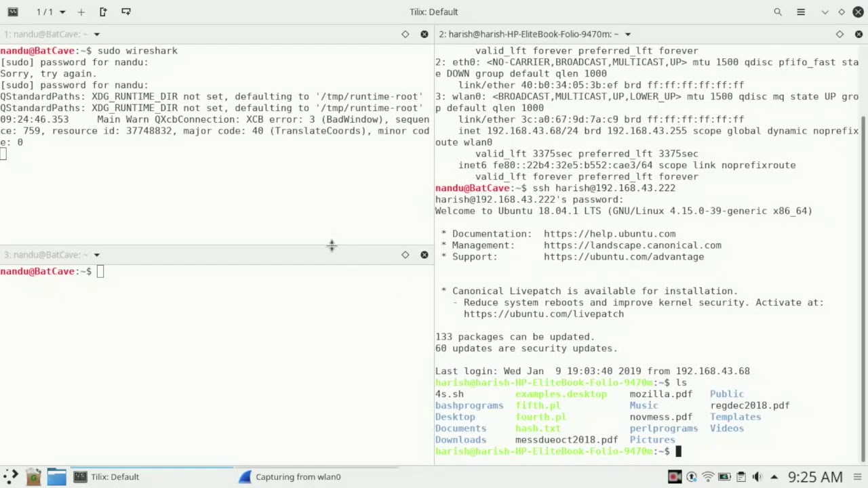Viewport: 868px width, 488px height.
Task: Open the shopping bag software store icon
Action: pyautogui.click(x=33, y=476)
